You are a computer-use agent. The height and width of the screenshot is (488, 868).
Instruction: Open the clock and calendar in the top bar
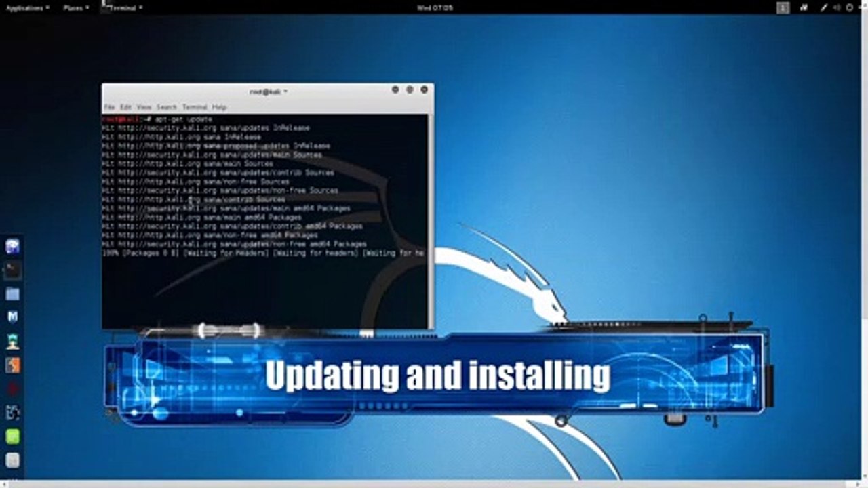click(435, 7)
